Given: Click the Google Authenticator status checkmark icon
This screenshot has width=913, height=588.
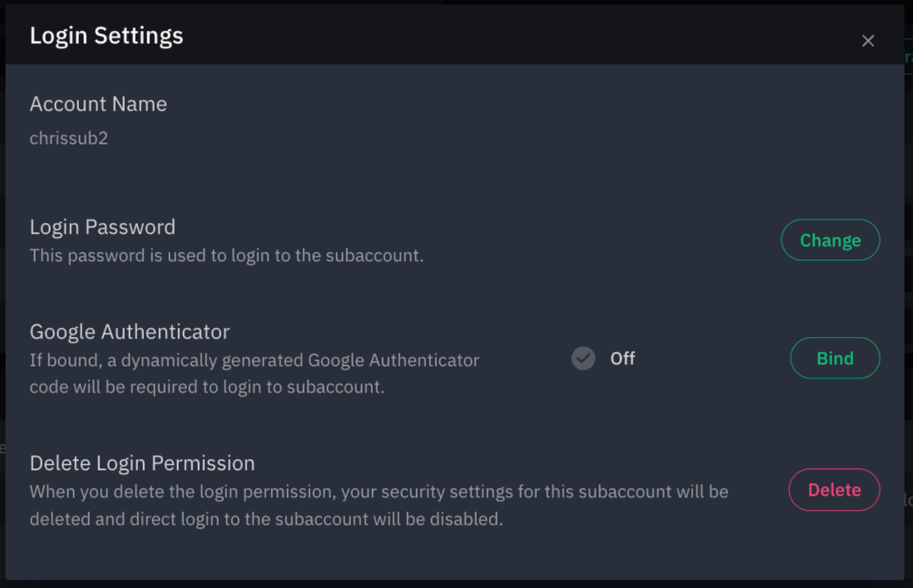Looking at the screenshot, I should point(583,358).
